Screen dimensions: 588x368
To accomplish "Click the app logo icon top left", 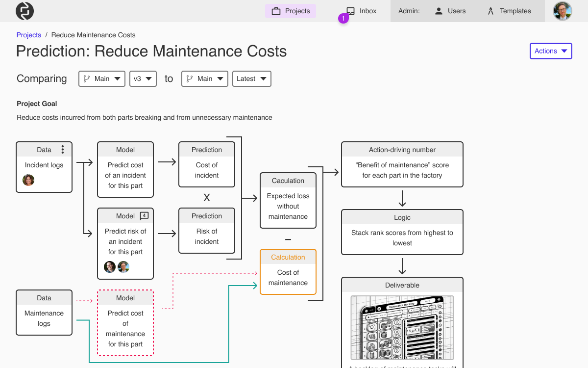I will [x=24, y=11].
